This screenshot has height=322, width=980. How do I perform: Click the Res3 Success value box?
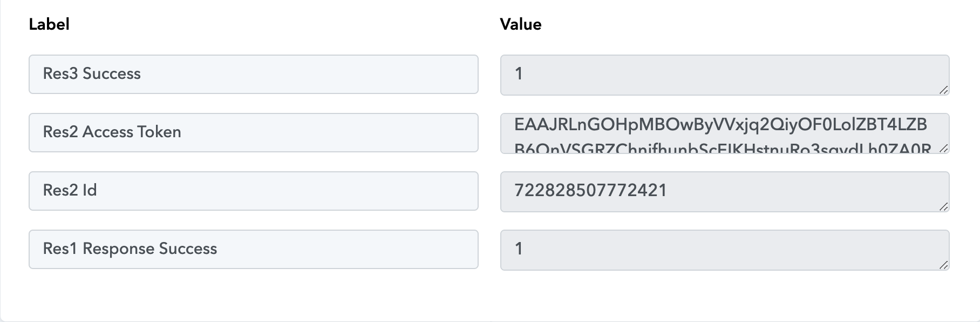click(x=725, y=75)
